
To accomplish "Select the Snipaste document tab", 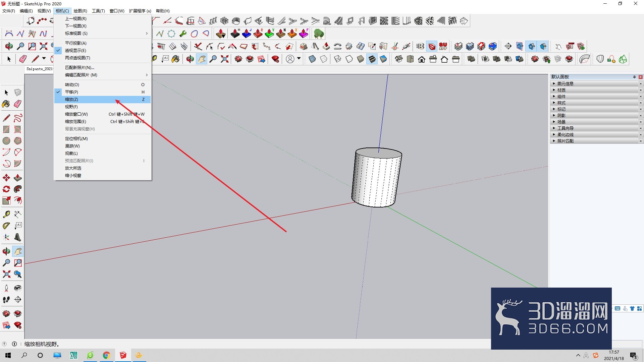I will point(39,69).
